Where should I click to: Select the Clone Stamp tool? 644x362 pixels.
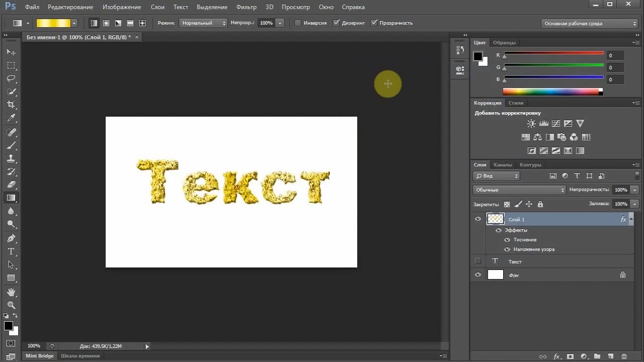coord(11,158)
